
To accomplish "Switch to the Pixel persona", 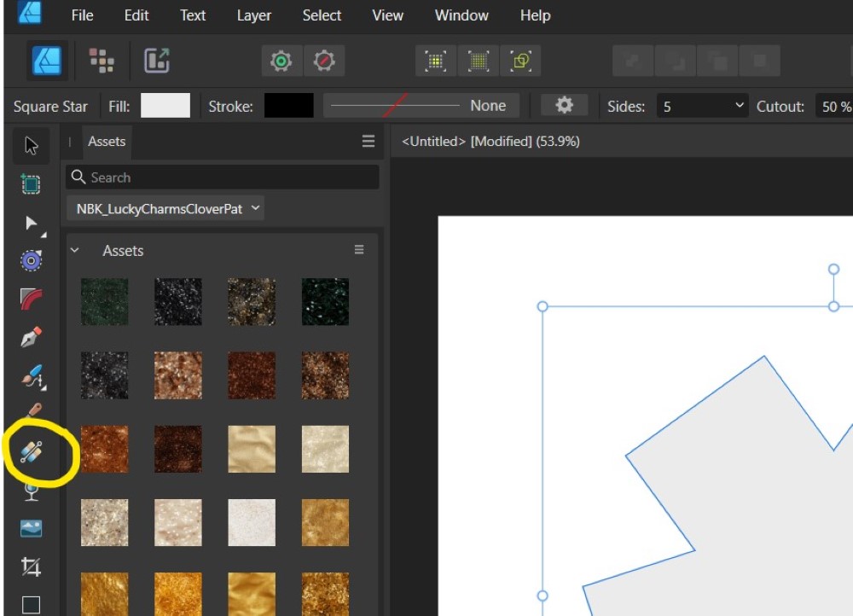I will pyautogui.click(x=102, y=61).
